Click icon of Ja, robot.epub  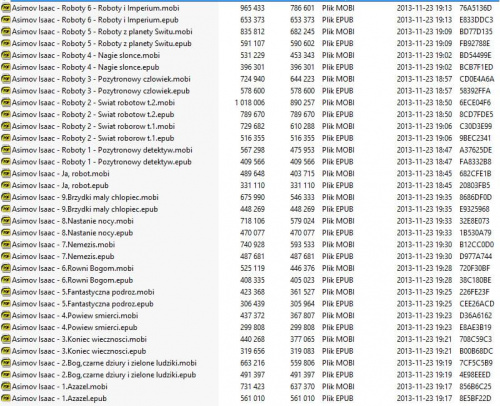click(5, 186)
